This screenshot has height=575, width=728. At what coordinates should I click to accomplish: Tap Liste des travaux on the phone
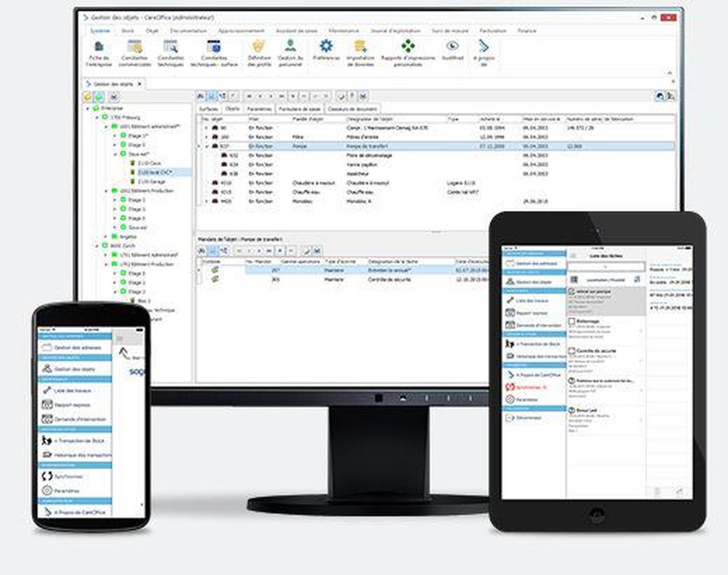pos(74,390)
